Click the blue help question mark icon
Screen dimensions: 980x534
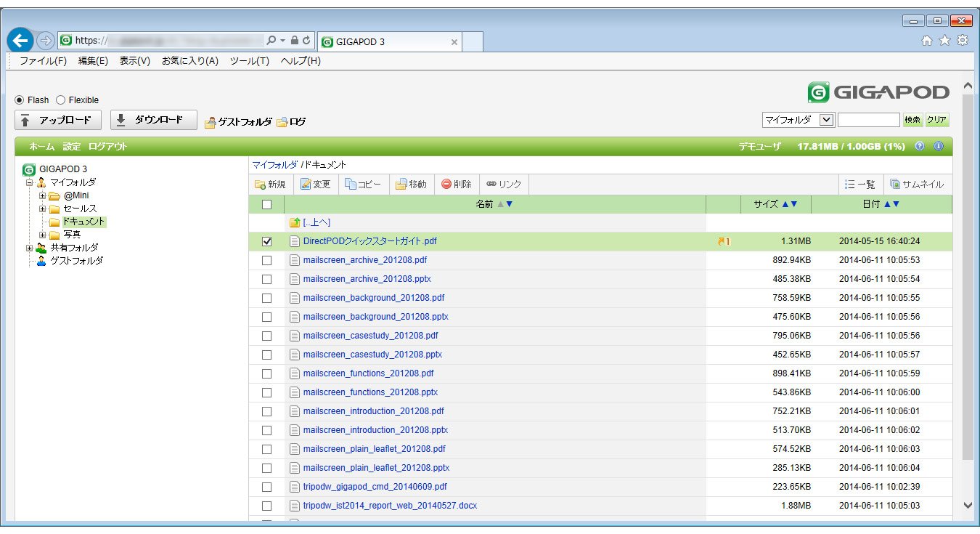(x=920, y=146)
